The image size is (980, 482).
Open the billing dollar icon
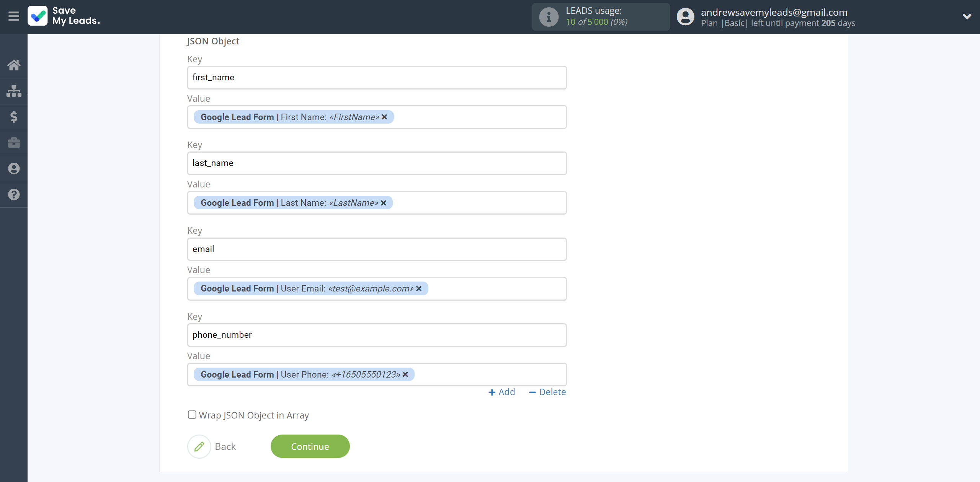click(14, 117)
